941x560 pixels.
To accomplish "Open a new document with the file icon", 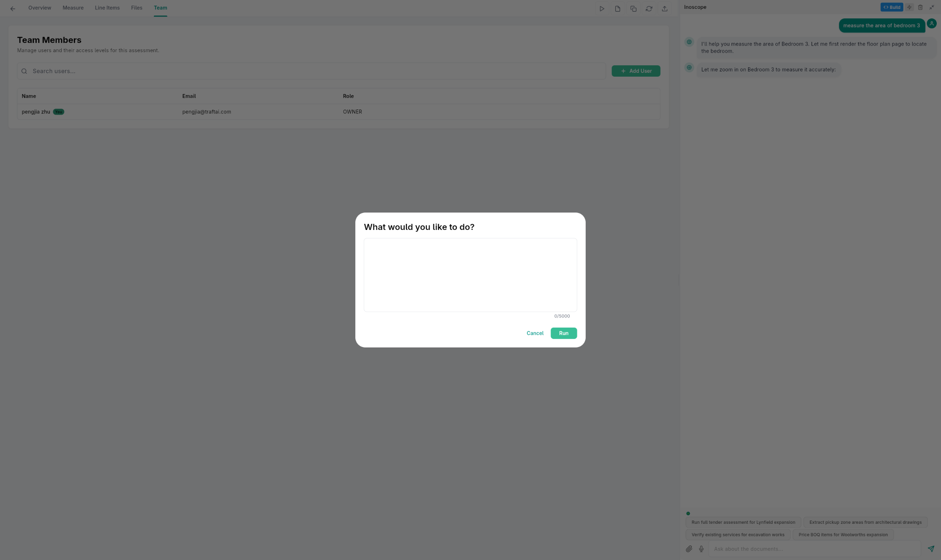I will point(617,8).
